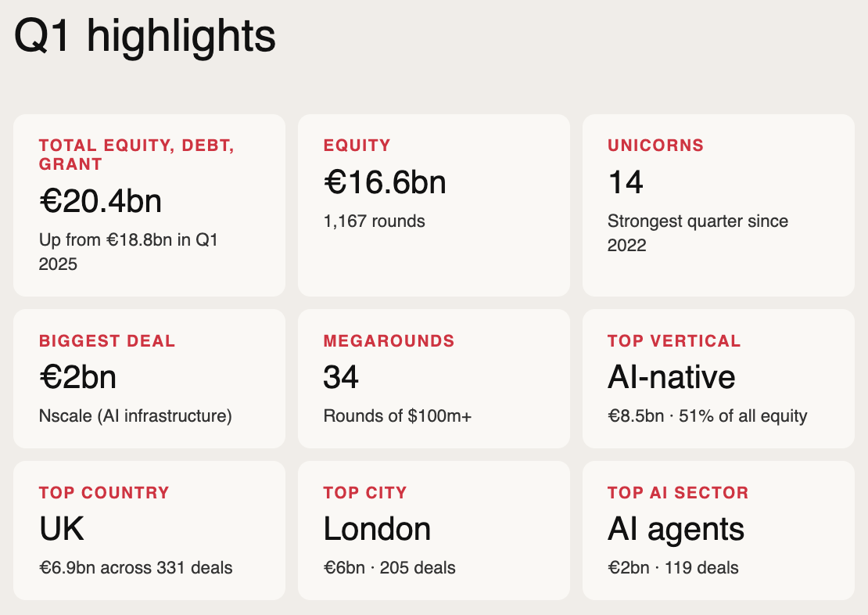
Task: Click the AI-native top vertical value
Action: pos(671,378)
